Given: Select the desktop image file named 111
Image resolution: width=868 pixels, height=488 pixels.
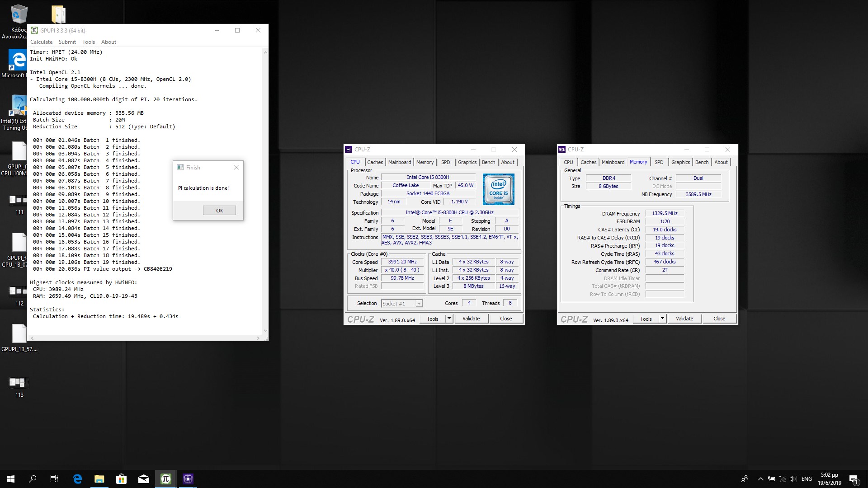Looking at the screenshot, I should [x=19, y=204].
